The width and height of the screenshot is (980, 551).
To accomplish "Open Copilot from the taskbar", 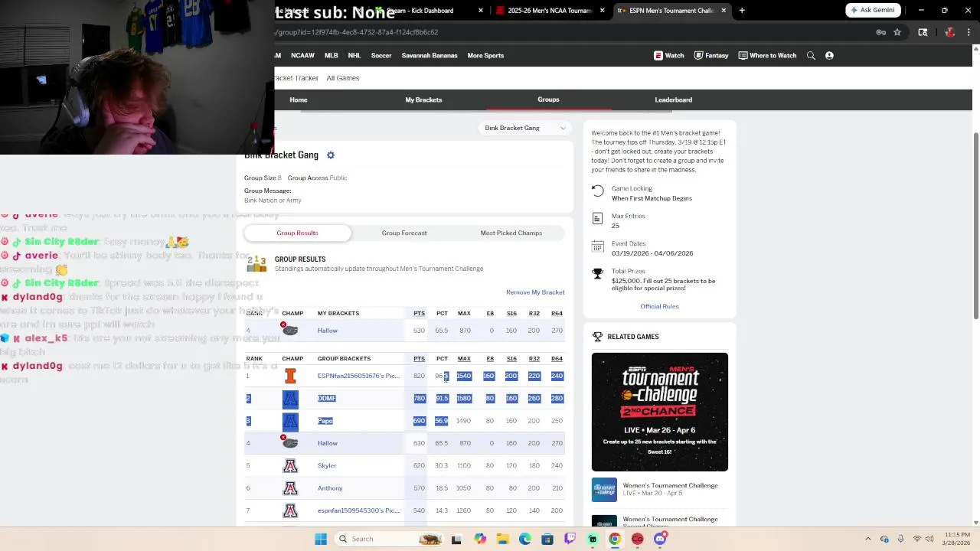I will (x=479, y=539).
